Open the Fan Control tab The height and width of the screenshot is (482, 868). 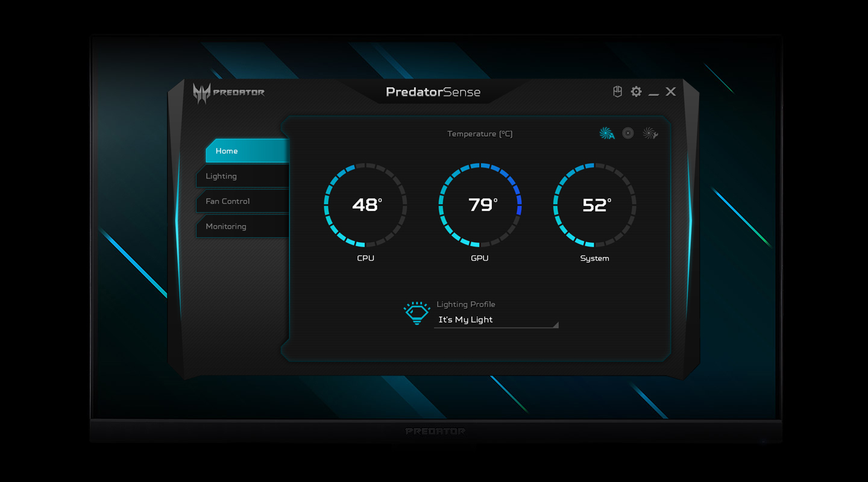click(x=242, y=201)
